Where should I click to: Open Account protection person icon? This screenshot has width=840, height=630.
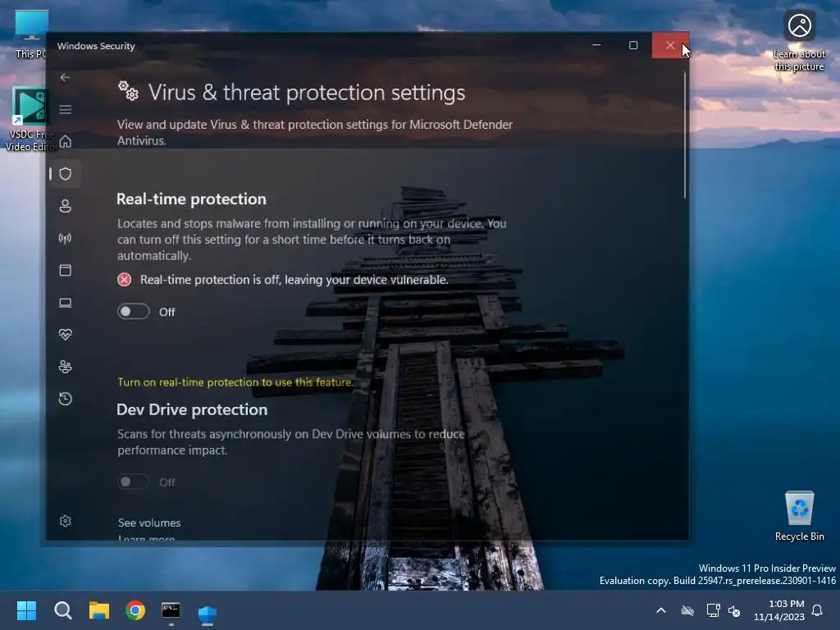(65, 206)
